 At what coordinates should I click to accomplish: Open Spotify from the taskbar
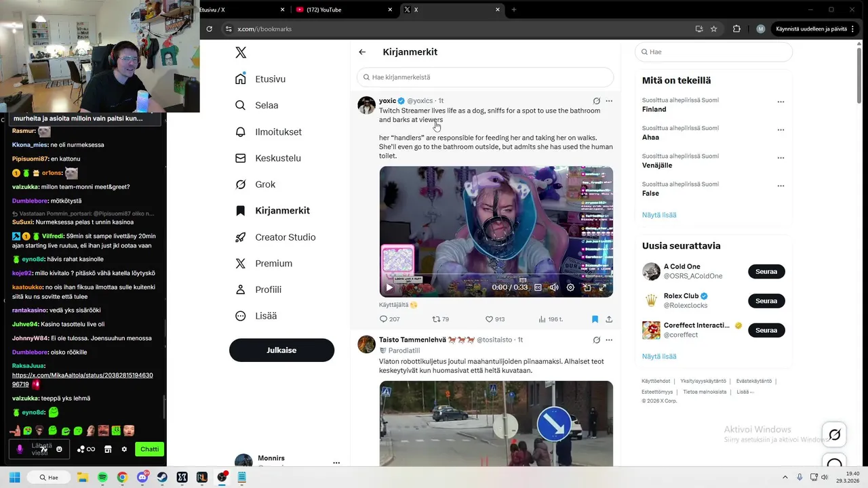102,477
